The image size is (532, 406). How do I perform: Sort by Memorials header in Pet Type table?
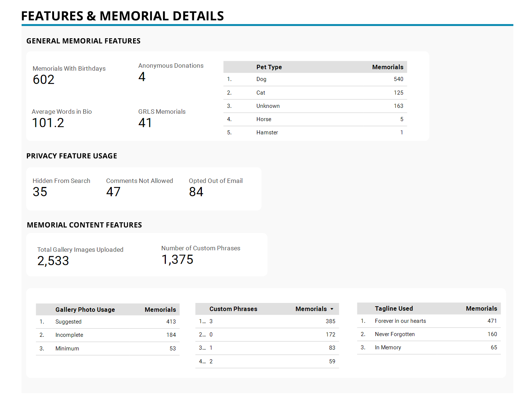[387, 67]
